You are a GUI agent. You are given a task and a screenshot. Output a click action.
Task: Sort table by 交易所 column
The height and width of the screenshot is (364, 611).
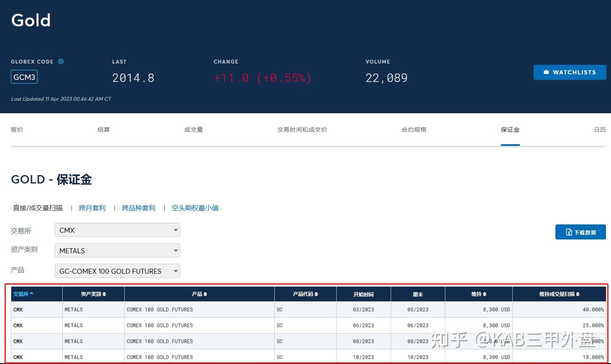tap(37, 294)
